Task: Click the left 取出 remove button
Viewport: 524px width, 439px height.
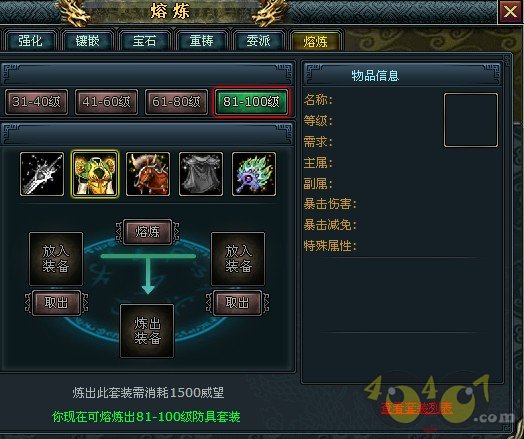Action: coord(56,303)
